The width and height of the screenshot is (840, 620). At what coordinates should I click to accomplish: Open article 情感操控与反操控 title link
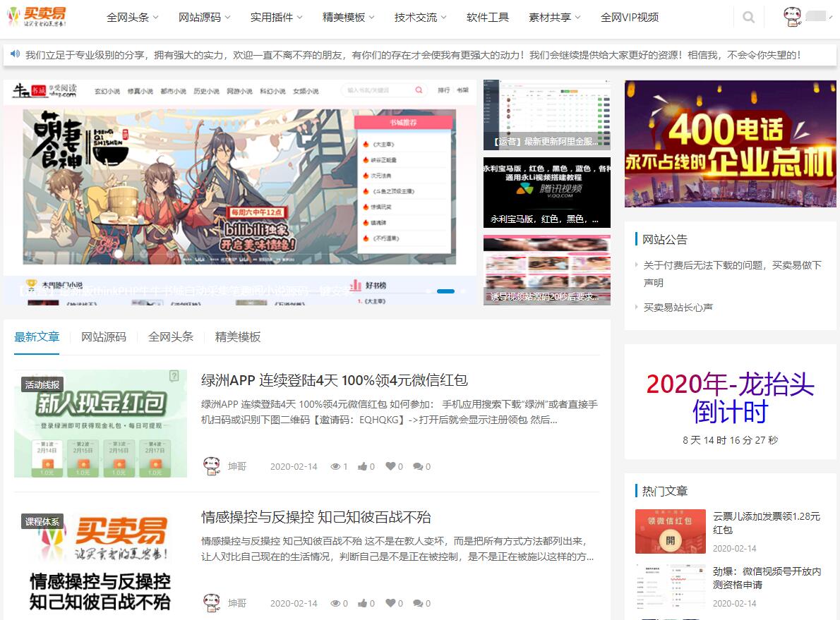316,517
